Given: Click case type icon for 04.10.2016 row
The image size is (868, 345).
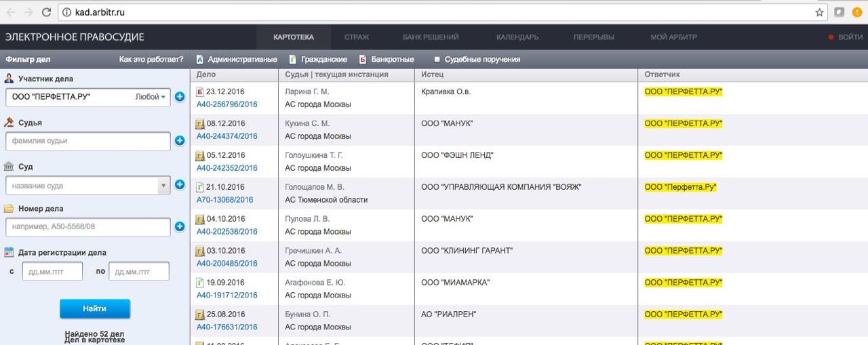Looking at the screenshot, I should point(199,220).
